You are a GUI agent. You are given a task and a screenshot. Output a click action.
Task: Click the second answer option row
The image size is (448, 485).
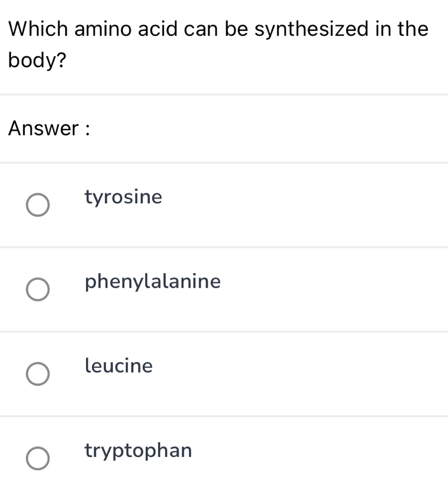click(x=224, y=289)
